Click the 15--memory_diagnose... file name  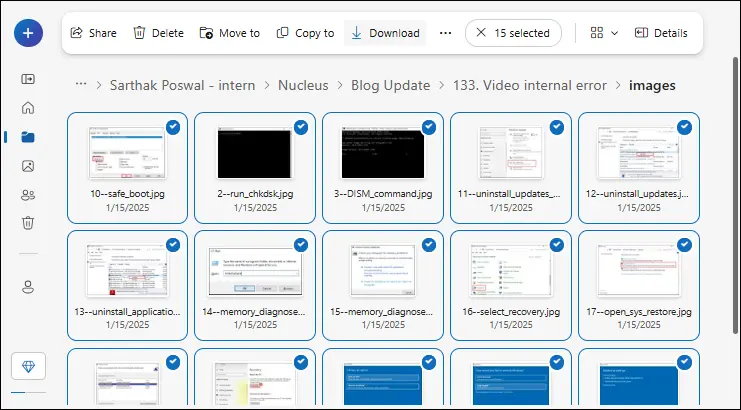tap(383, 312)
